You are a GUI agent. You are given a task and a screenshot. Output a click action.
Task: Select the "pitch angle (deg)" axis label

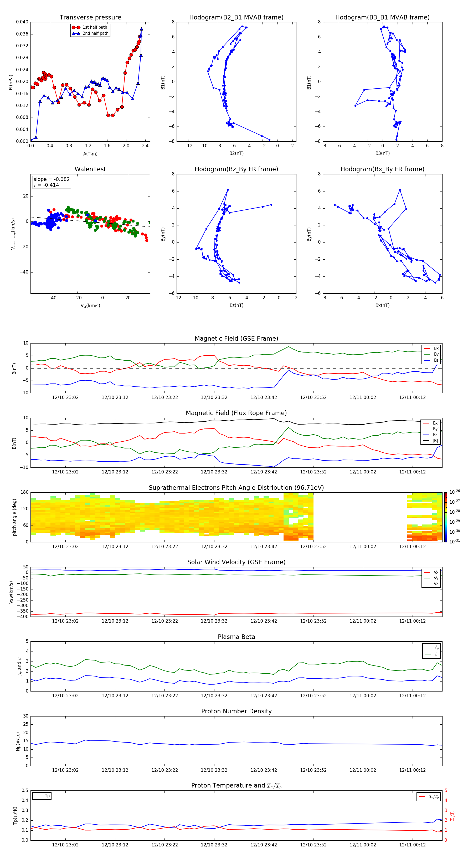coord(14,517)
